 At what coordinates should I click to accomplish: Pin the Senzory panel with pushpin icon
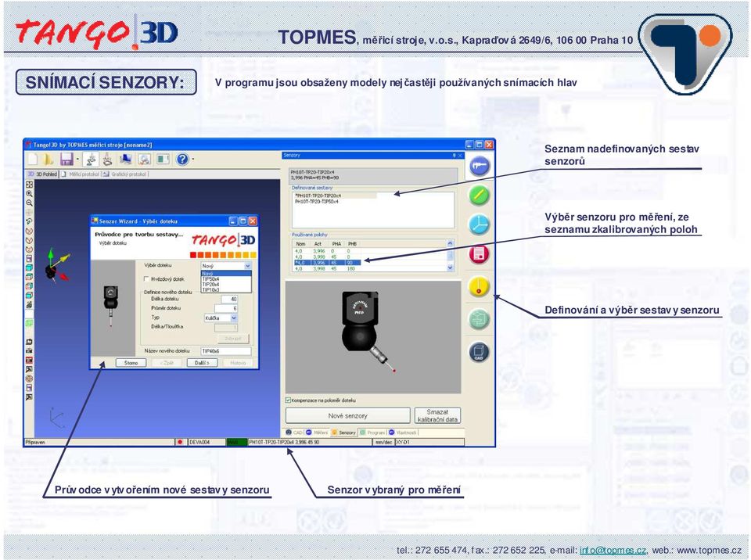454,155
